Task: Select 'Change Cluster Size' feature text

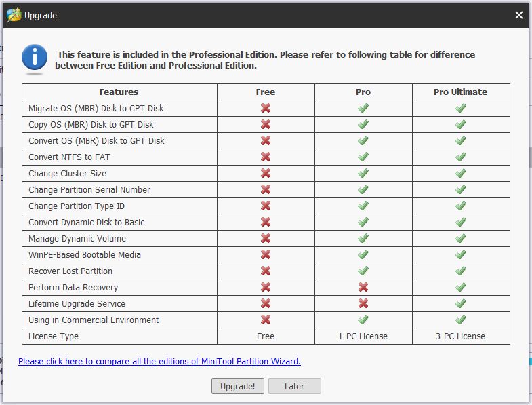Action: (68, 173)
